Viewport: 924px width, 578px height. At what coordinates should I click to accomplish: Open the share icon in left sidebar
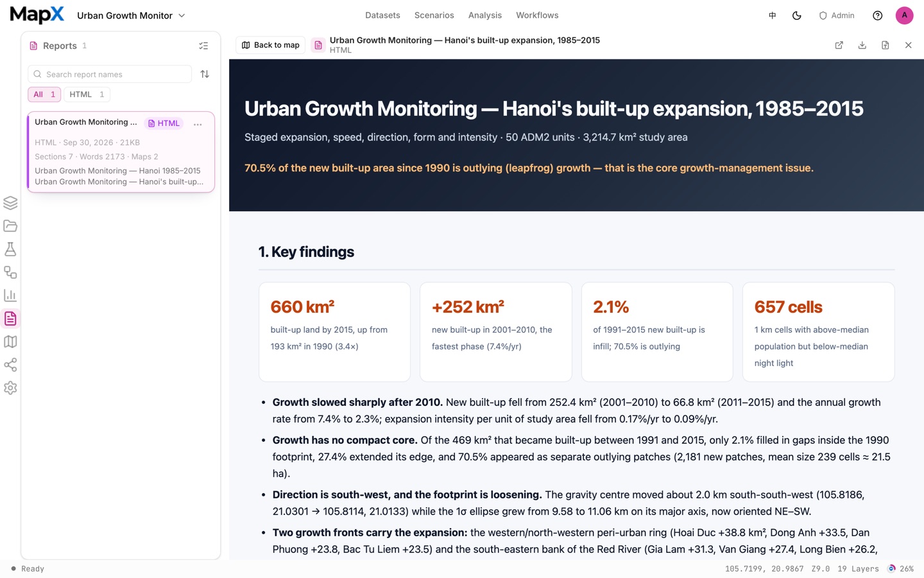click(x=10, y=365)
